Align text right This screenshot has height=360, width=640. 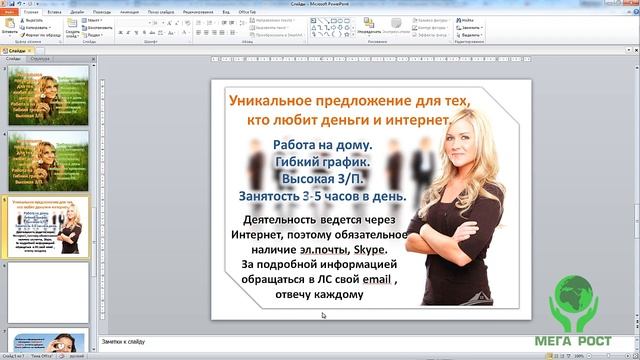[x=214, y=33]
